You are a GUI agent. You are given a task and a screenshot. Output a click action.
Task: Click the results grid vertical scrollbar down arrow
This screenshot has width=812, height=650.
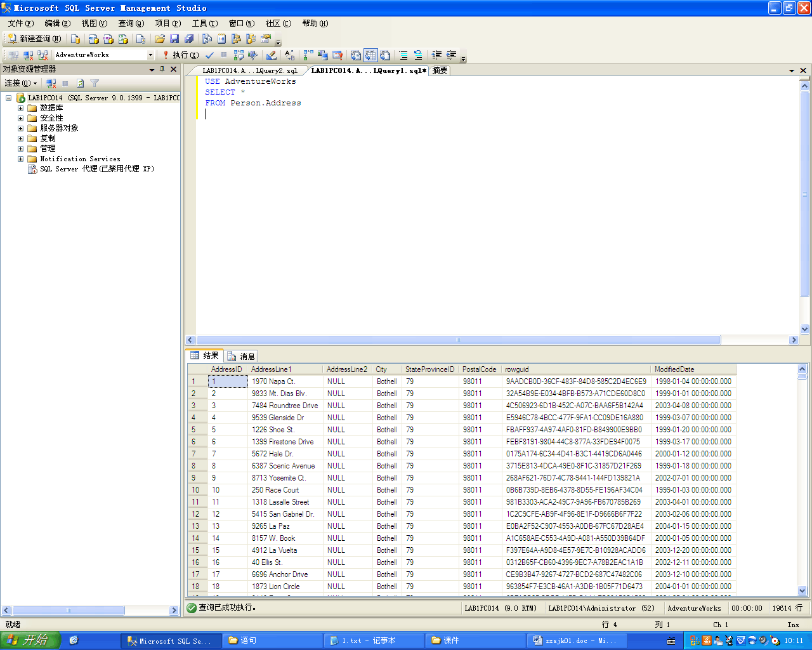[802, 590]
